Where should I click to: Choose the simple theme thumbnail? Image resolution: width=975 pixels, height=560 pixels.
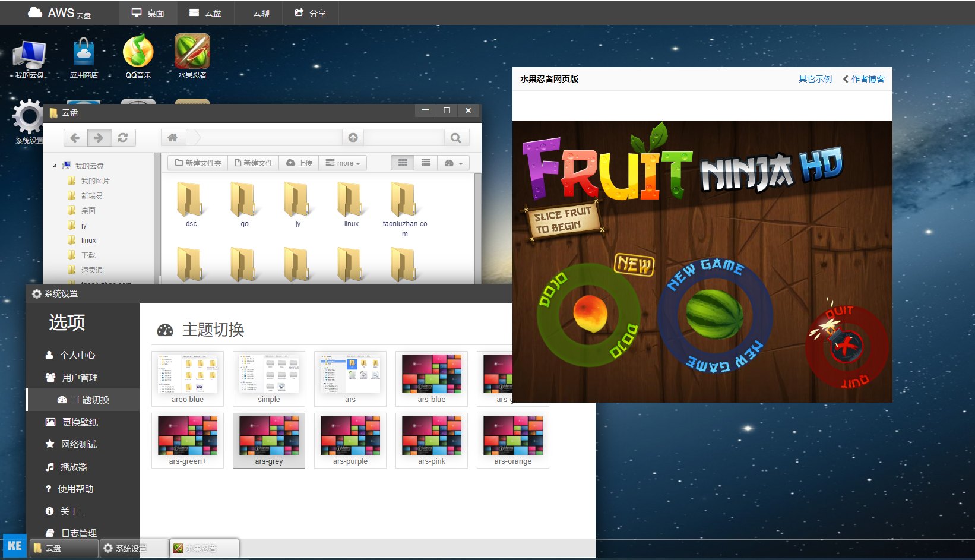pyautogui.click(x=269, y=379)
